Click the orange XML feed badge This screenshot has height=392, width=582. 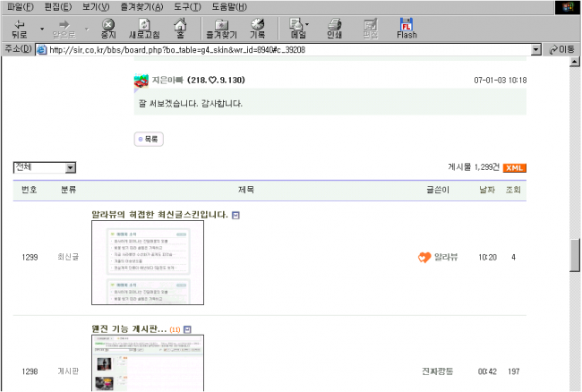[x=514, y=167]
